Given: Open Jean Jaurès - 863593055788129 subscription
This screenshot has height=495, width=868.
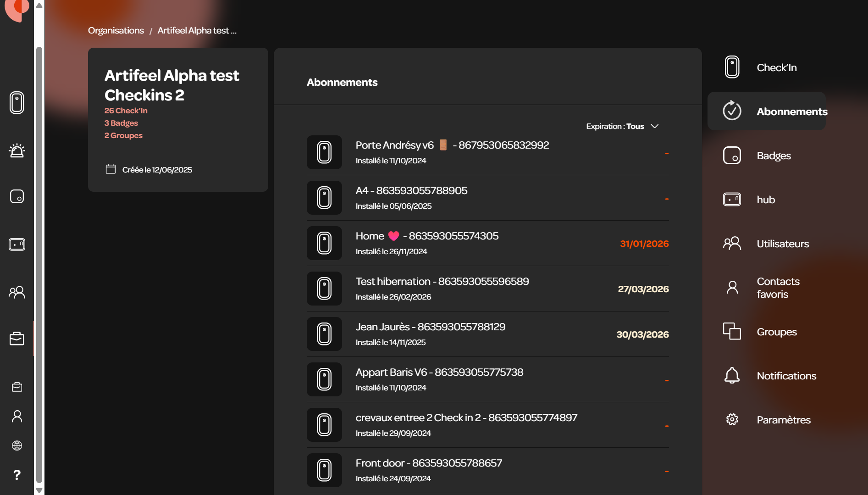Looking at the screenshot, I should point(488,334).
